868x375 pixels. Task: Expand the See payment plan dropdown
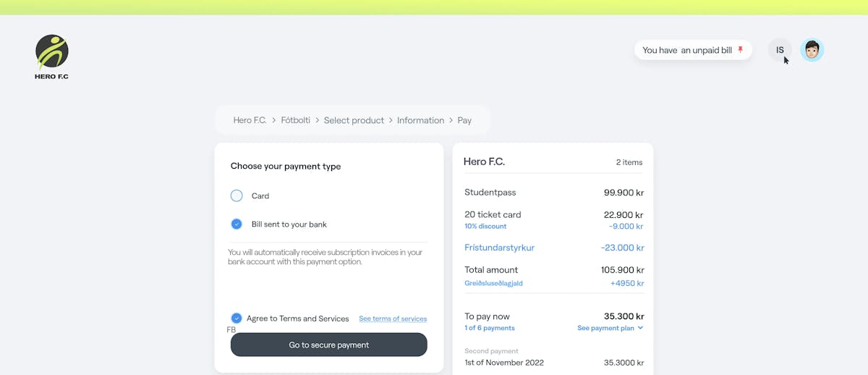pyautogui.click(x=605, y=328)
